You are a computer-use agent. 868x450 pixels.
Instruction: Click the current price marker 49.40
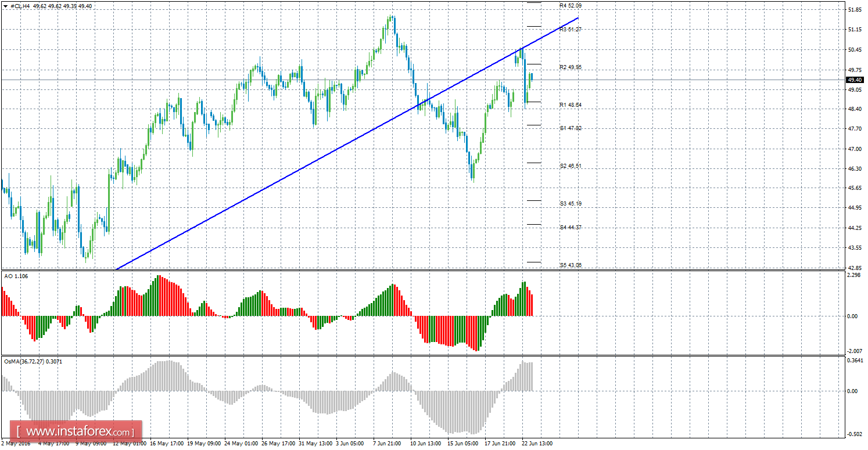[x=855, y=80]
